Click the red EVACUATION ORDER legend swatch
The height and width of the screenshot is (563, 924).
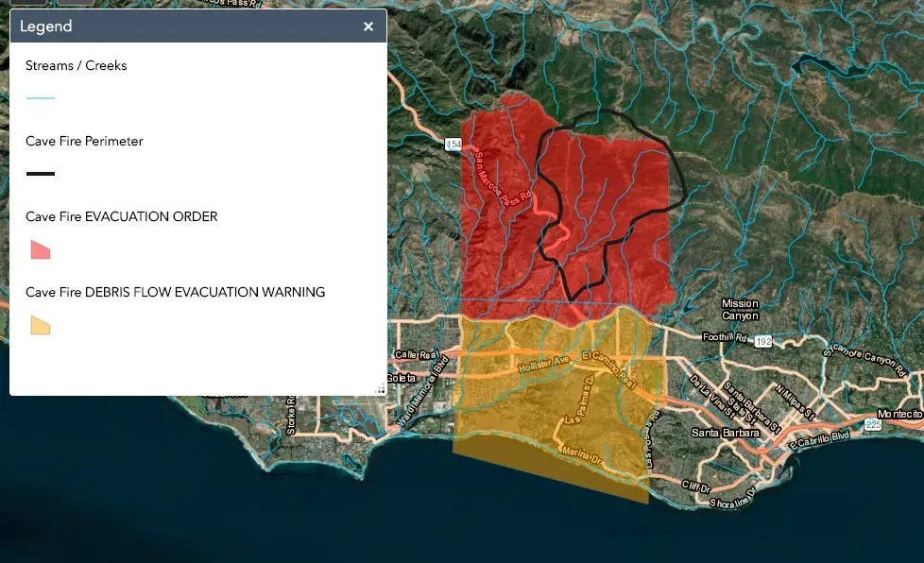[40, 249]
